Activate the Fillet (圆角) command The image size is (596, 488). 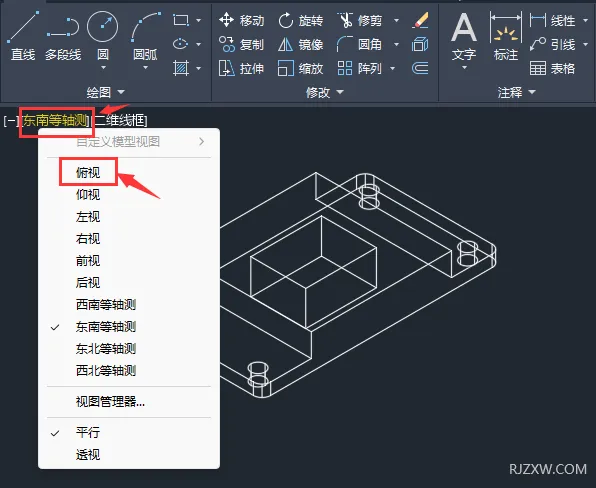coord(359,44)
